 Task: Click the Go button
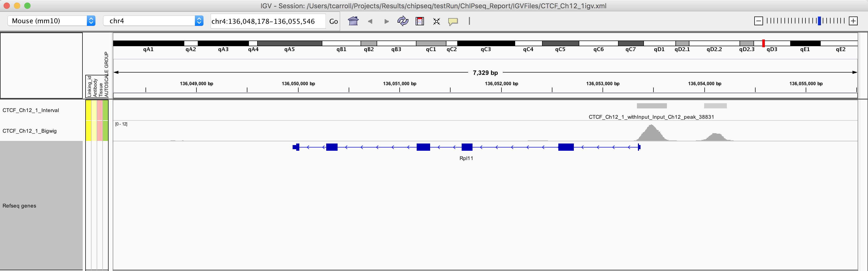333,21
